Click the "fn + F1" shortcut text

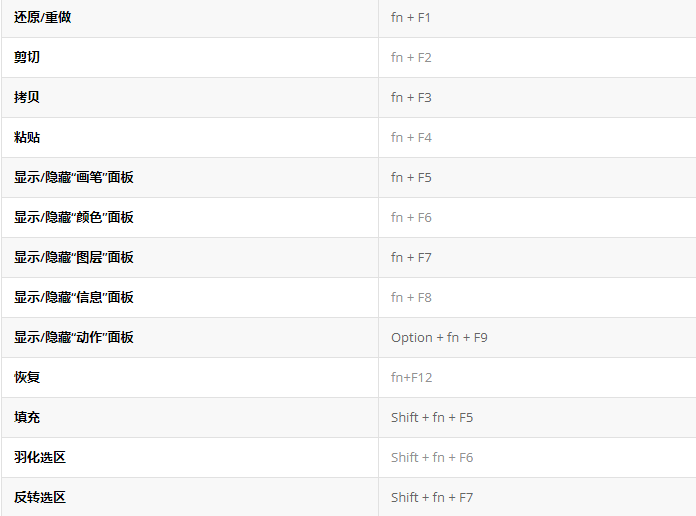411,18
